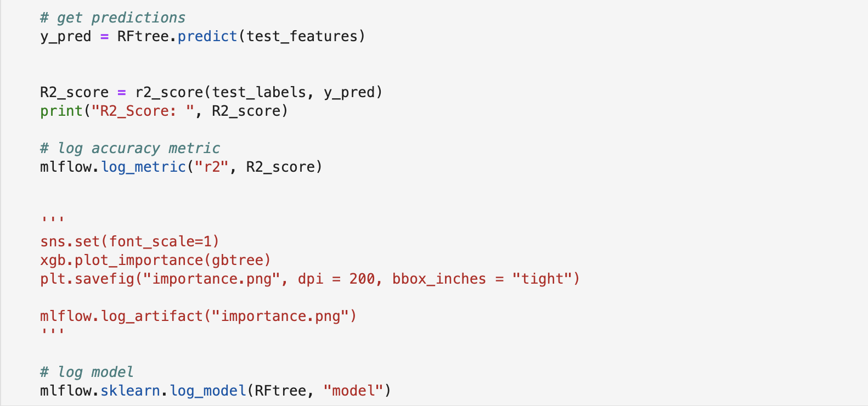This screenshot has height=406, width=868.
Task: Click the sns.set(font_scale=1) line
Action: 129,241
